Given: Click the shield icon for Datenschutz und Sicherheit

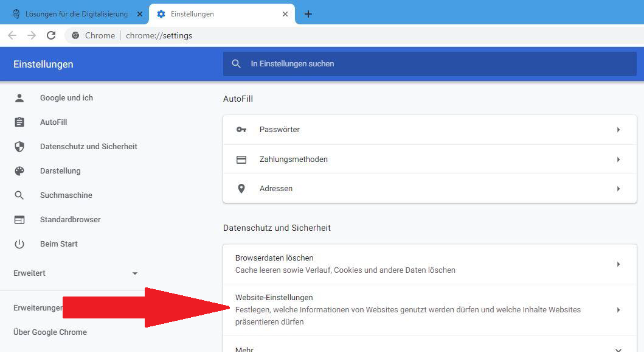Looking at the screenshot, I should click(x=19, y=147).
